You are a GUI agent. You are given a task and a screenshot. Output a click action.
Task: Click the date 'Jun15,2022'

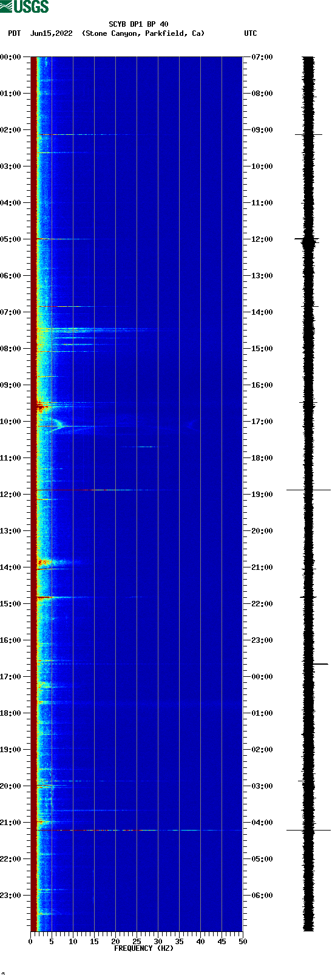(x=51, y=33)
